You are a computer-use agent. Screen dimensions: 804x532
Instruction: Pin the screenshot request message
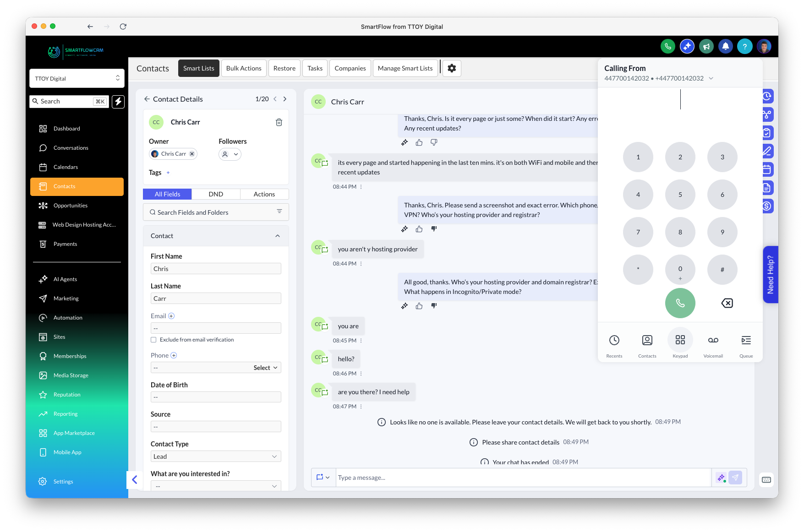tap(405, 229)
